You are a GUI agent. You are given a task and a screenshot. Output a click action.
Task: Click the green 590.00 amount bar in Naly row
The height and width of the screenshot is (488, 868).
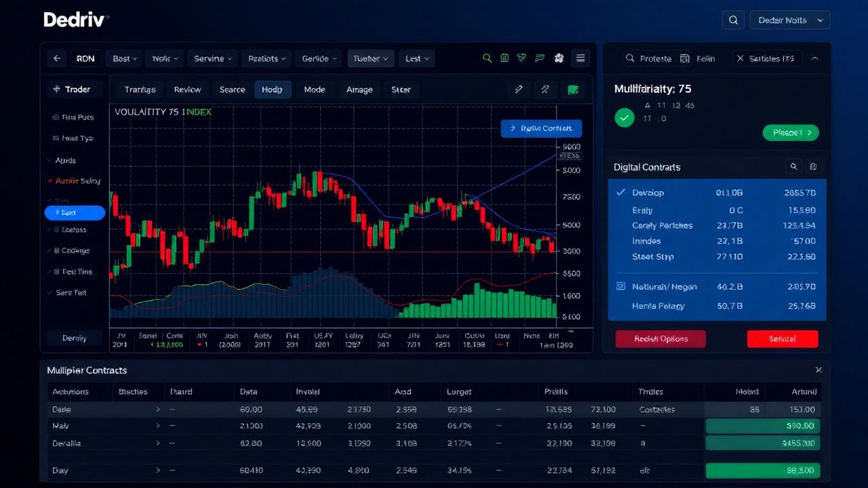tap(763, 426)
